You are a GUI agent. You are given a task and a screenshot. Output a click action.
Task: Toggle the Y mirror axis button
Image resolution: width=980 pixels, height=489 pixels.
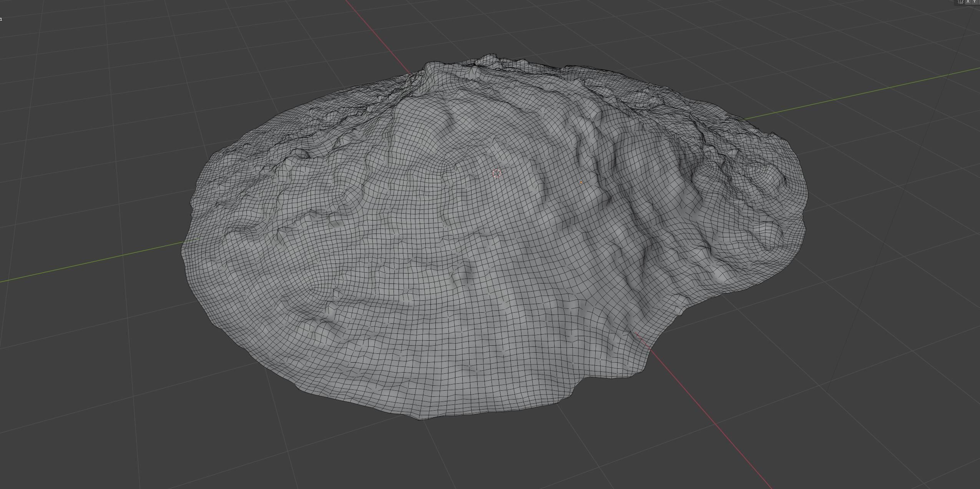[975, 2]
